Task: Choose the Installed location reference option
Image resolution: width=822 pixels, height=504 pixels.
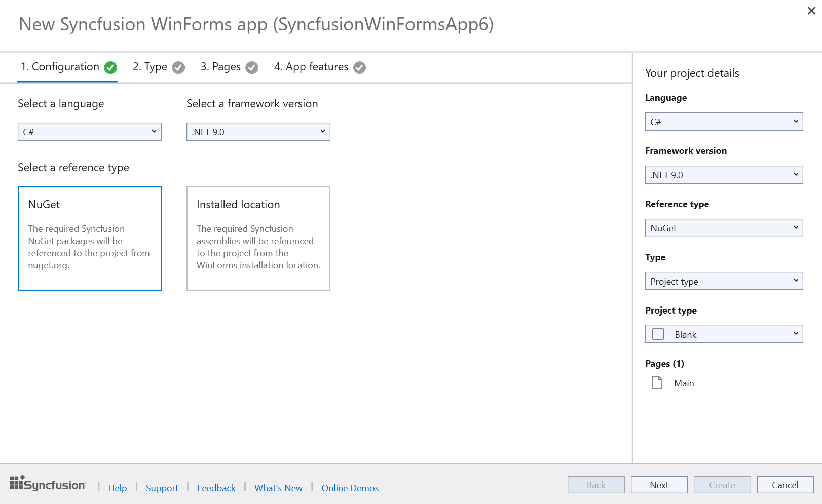Action: click(x=258, y=238)
